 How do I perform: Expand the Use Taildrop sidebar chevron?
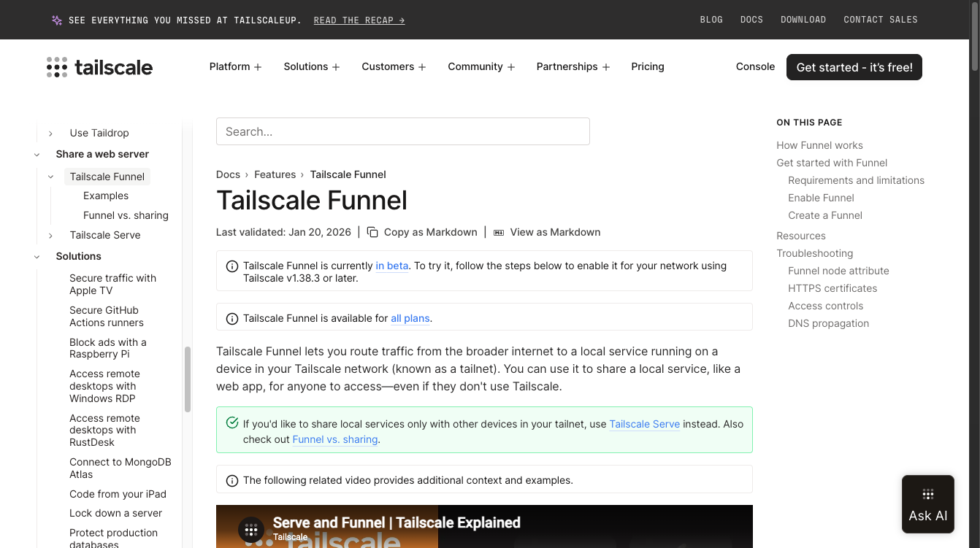(50, 134)
